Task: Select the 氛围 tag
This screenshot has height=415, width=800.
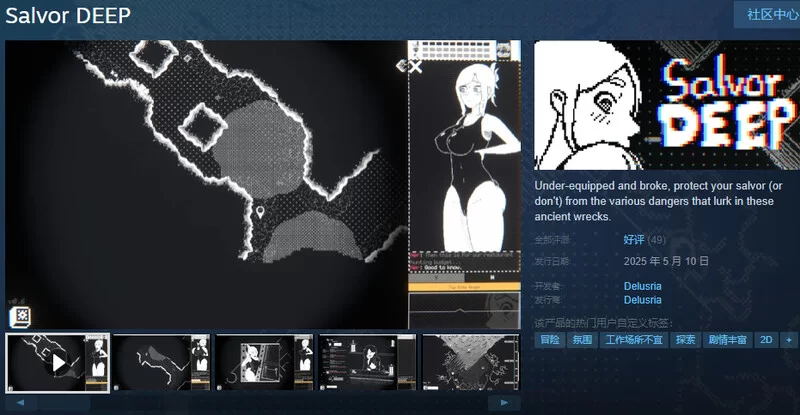Action: click(582, 340)
